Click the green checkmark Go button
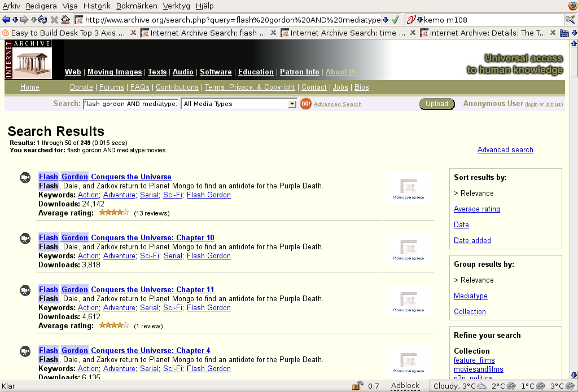The image size is (578, 392). pos(395,20)
